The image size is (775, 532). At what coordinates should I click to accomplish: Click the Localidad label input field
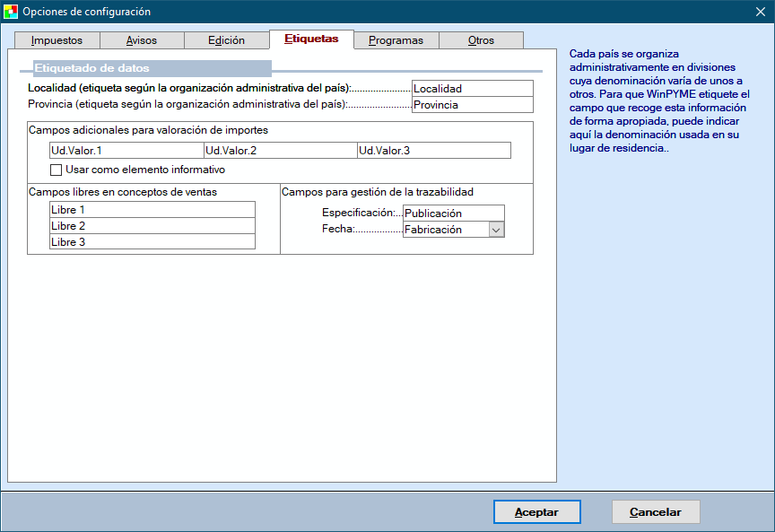click(x=472, y=89)
